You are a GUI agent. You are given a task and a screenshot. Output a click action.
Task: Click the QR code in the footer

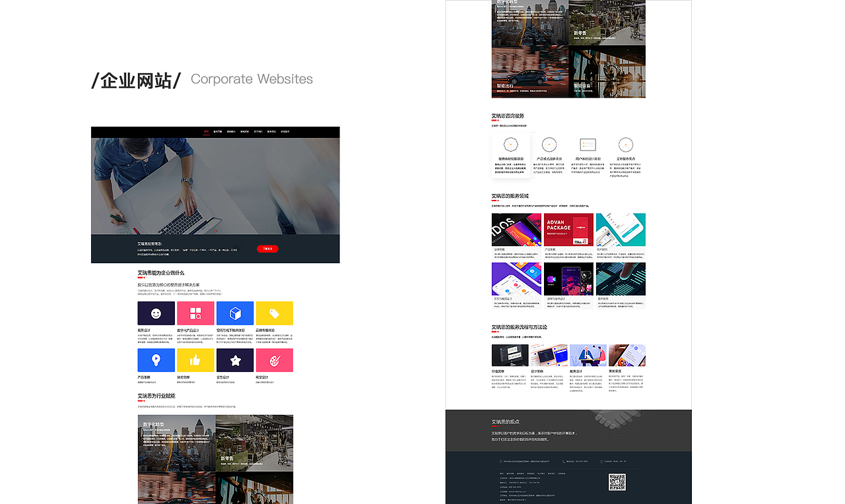tap(617, 482)
